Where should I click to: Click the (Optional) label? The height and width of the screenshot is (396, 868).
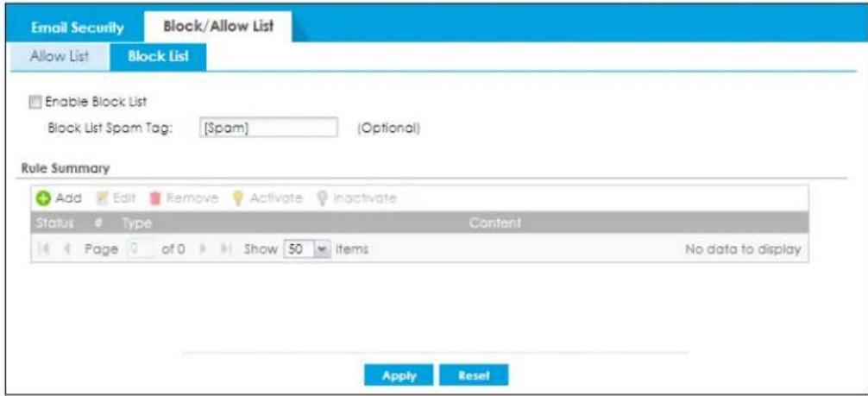(388, 128)
